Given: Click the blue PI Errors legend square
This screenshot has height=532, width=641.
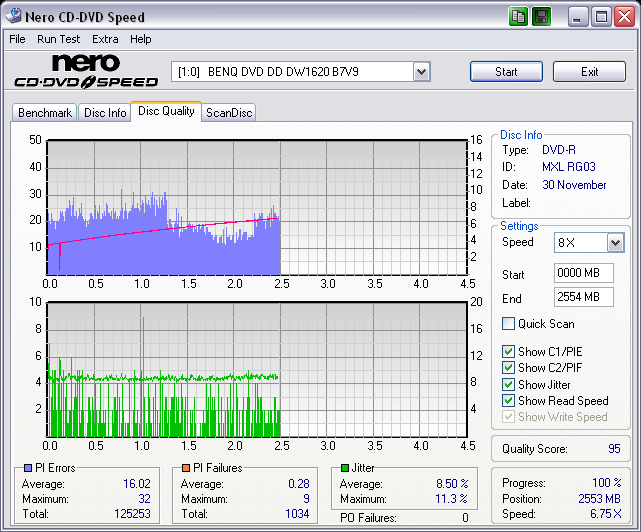Looking at the screenshot, I should point(27,468).
